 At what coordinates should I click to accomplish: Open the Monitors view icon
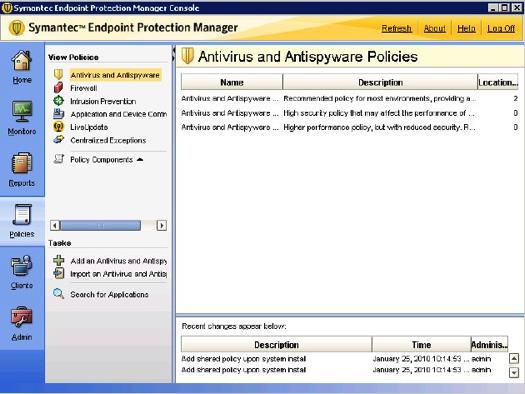tap(22, 112)
